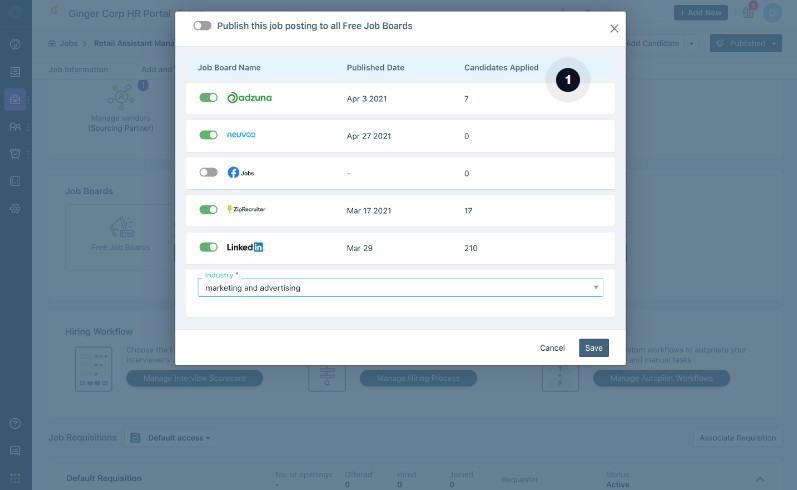
Task: Close the job boards dialog
Action: coord(614,28)
